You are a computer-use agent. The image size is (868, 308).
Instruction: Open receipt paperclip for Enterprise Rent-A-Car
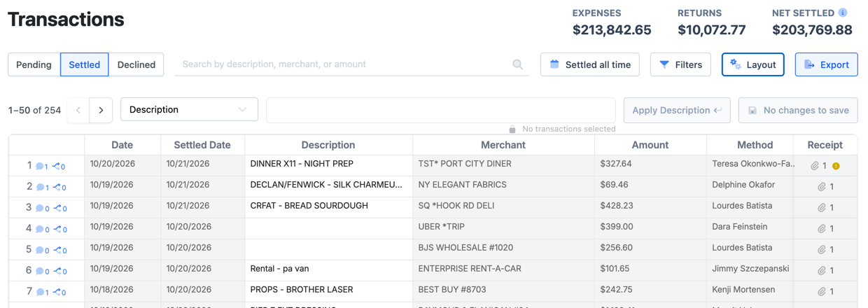pos(822,271)
